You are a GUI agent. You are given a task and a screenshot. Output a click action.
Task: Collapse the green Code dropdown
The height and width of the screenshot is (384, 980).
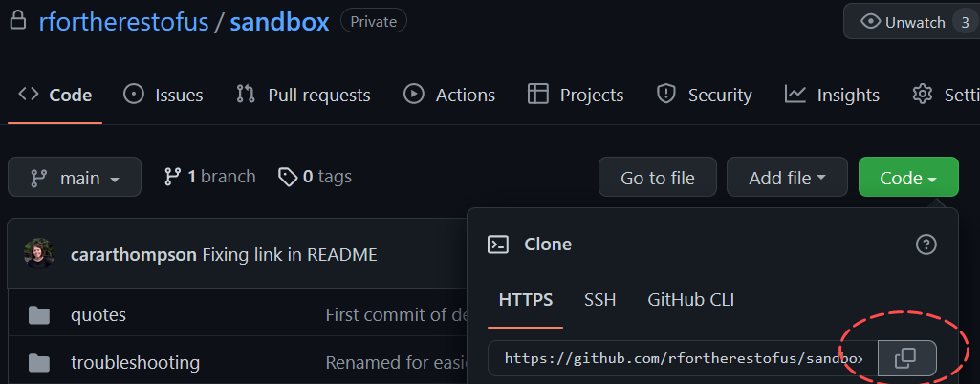pos(908,178)
